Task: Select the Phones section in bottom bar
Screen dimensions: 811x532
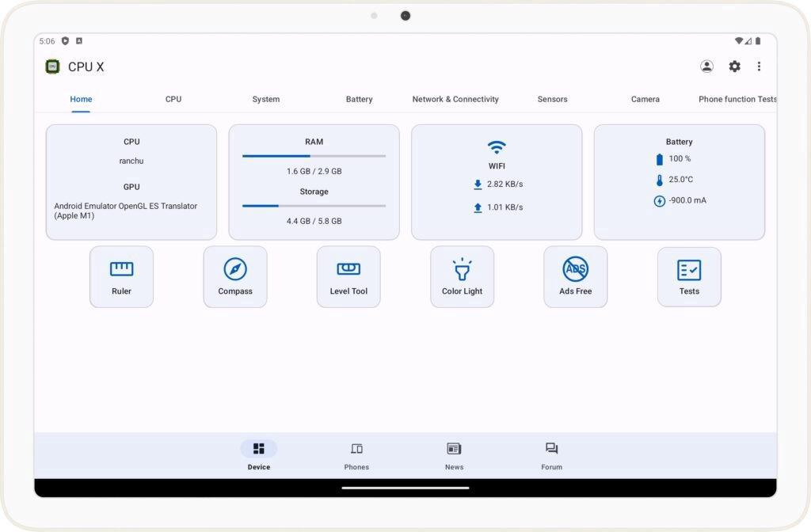Action: pos(356,455)
